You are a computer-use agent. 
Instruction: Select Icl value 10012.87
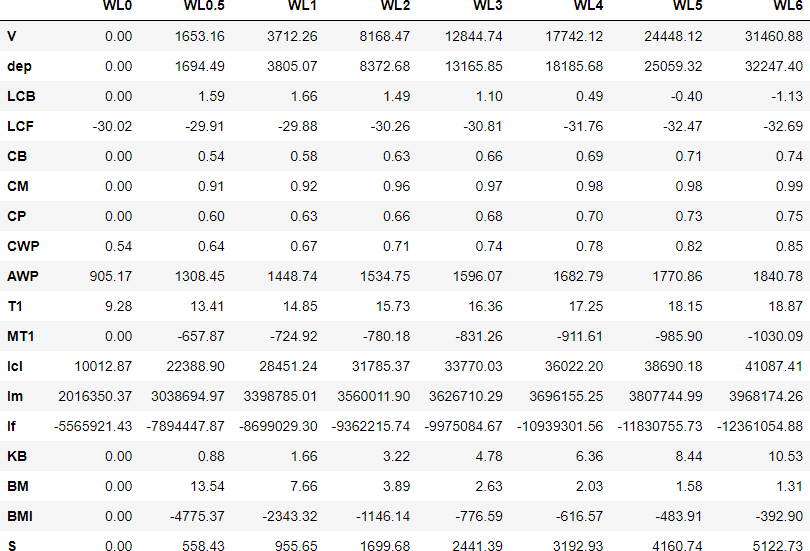pyautogui.click(x=103, y=366)
